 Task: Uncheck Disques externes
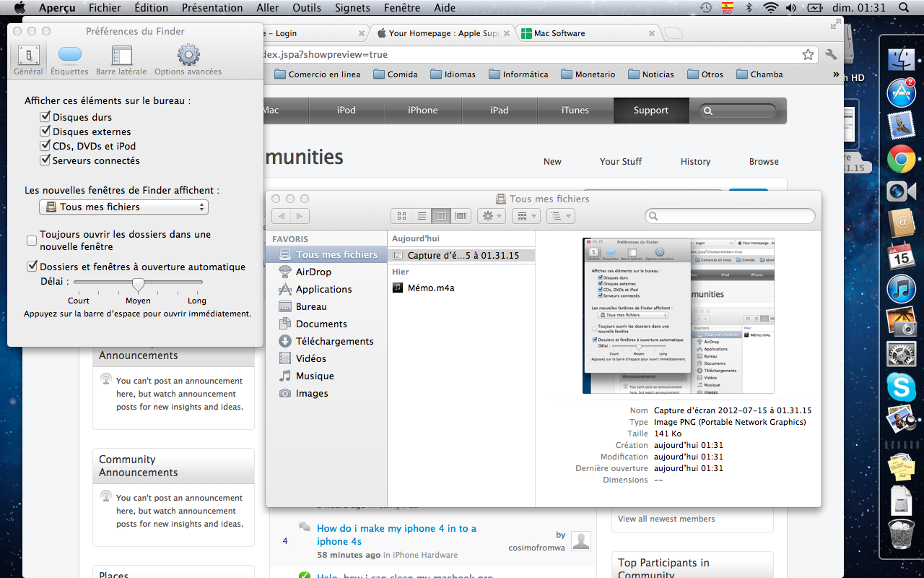[x=45, y=131]
